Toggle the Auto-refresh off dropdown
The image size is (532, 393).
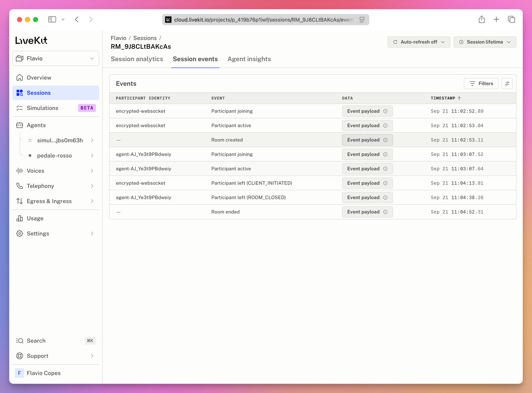click(x=419, y=42)
